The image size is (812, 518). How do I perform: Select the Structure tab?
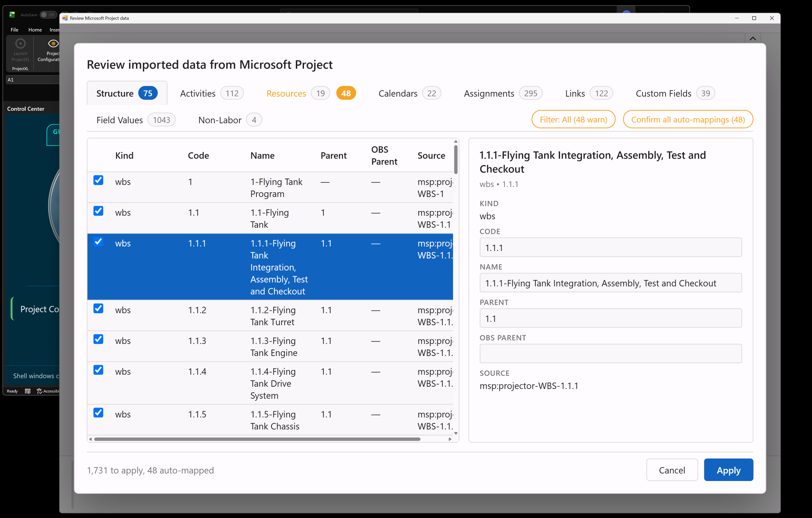tap(127, 93)
